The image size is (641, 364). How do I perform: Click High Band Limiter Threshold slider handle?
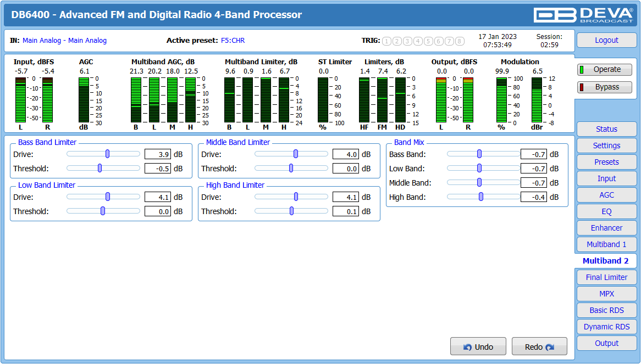click(x=291, y=211)
